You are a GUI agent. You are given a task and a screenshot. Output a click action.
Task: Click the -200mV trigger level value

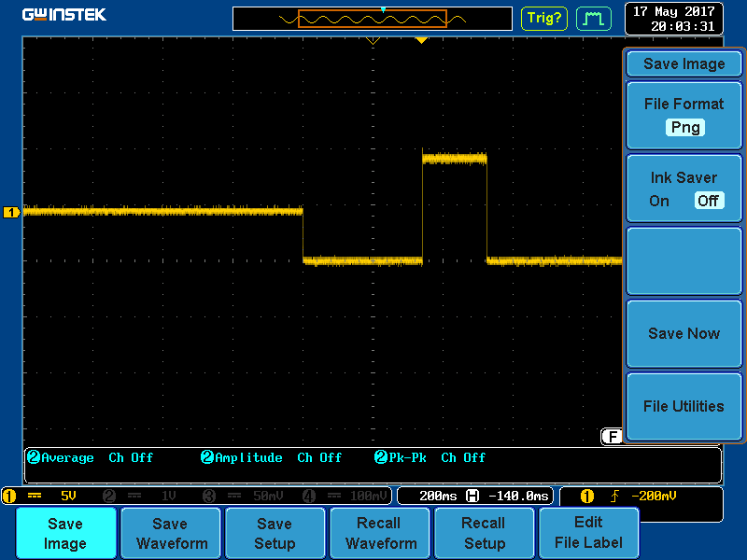(x=654, y=497)
